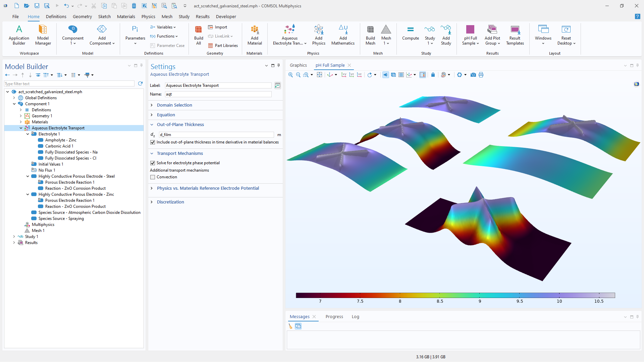644x362 pixels.
Task: Take a Graphics snapshot with the camera icon
Action: coord(473,75)
